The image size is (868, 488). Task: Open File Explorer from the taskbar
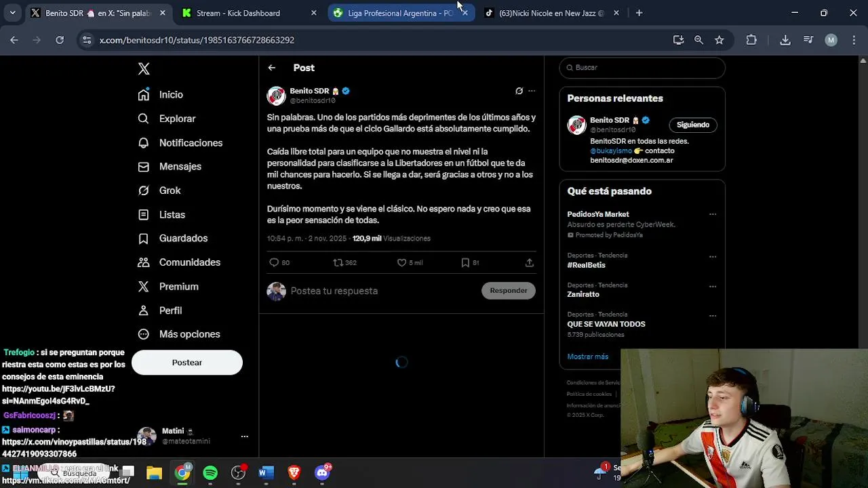pyautogui.click(x=154, y=472)
